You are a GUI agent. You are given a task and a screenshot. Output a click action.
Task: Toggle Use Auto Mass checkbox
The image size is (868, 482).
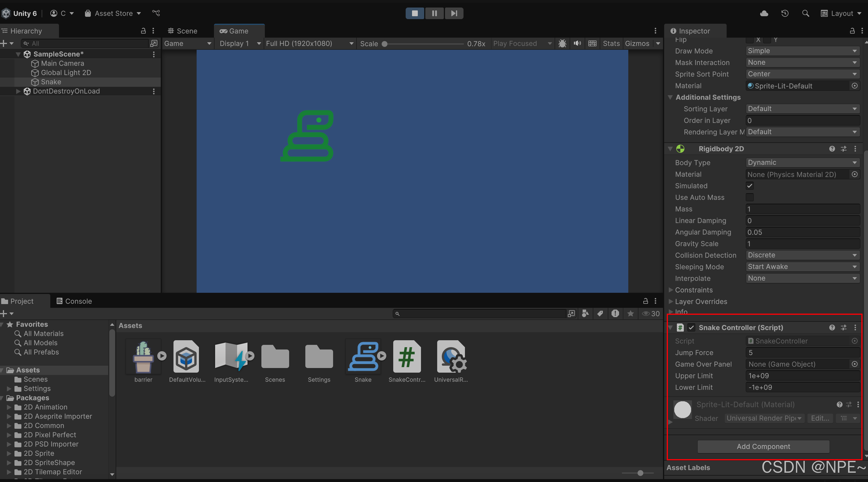[x=749, y=197]
